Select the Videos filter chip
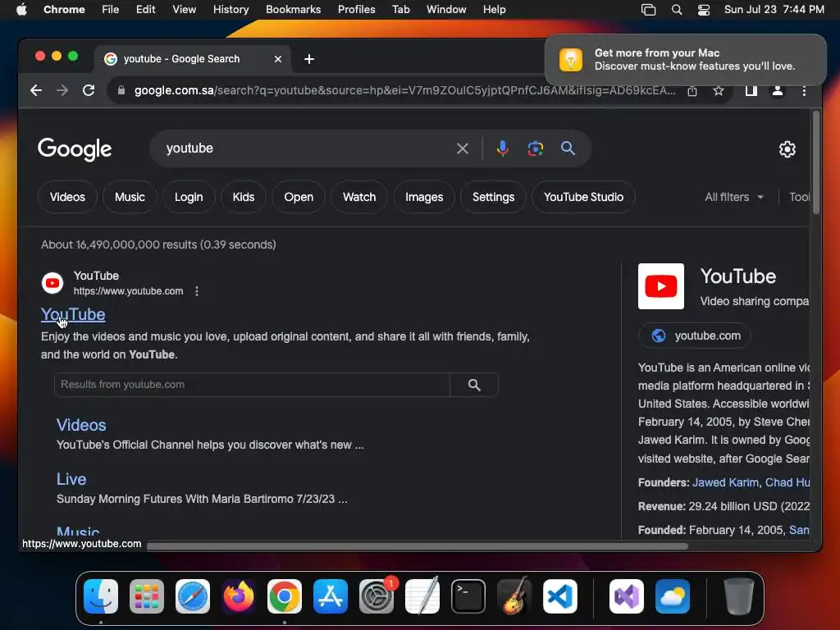Screen dimensions: 840x630 point(67,197)
